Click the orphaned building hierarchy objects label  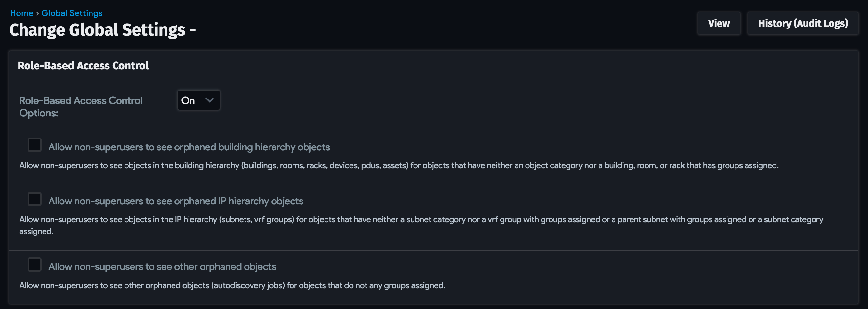pos(189,147)
